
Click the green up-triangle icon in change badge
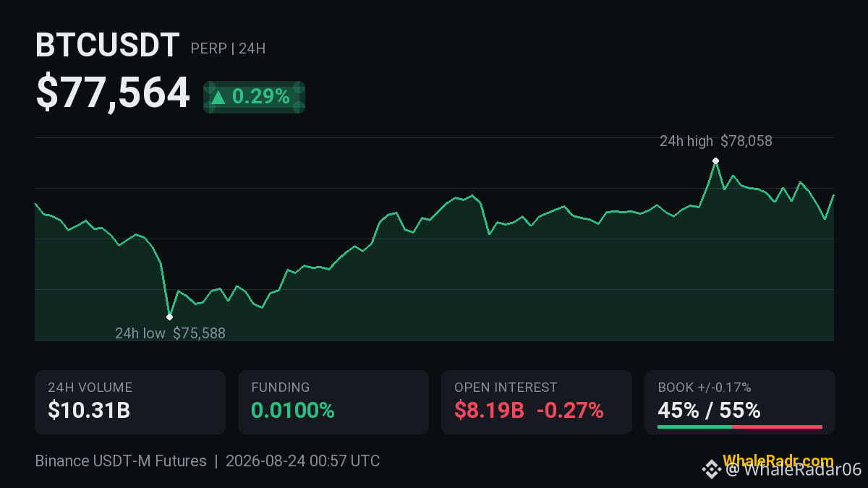pyautogui.click(x=218, y=97)
